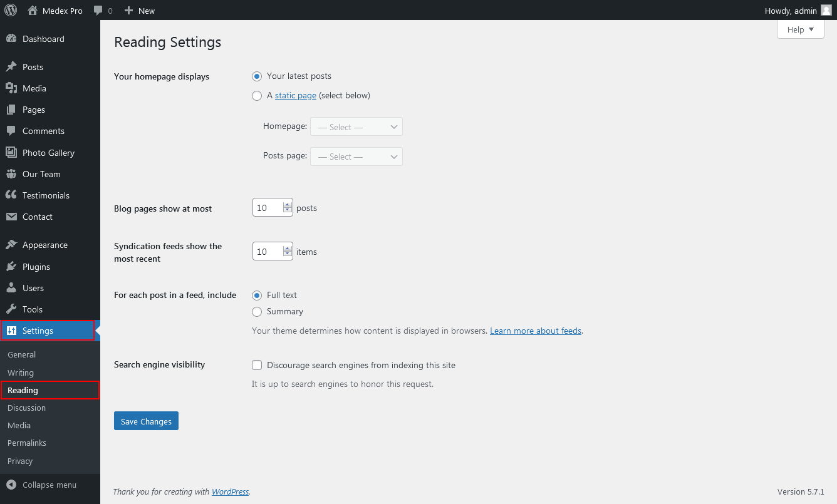Select the Summary feed option
The height and width of the screenshot is (504, 837).
[x=257, y=312]
